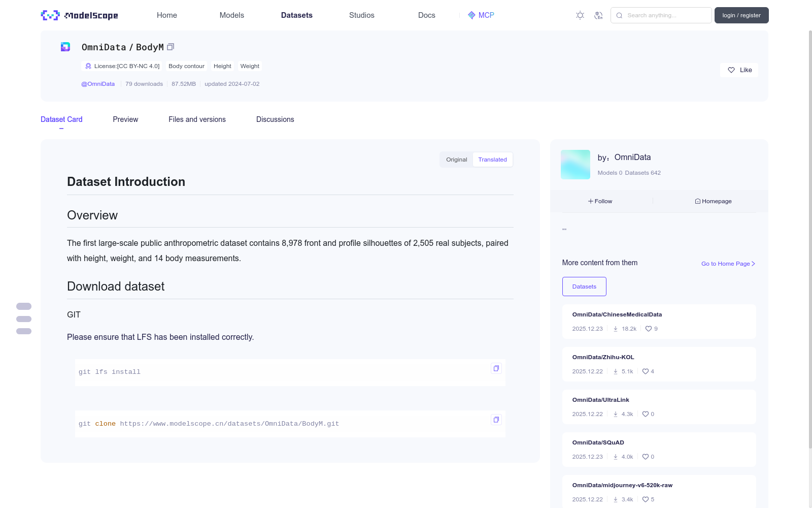Switch to the Preview tab

[125, 119]
